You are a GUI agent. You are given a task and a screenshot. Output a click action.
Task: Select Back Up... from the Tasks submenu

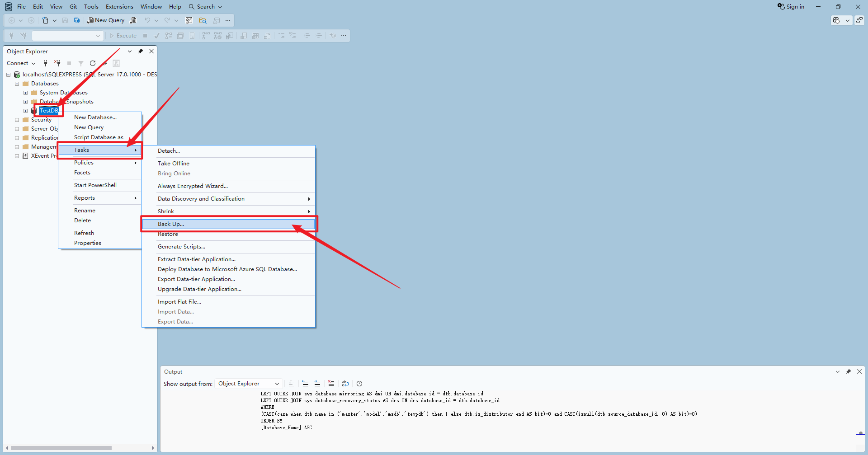point(228,224)
